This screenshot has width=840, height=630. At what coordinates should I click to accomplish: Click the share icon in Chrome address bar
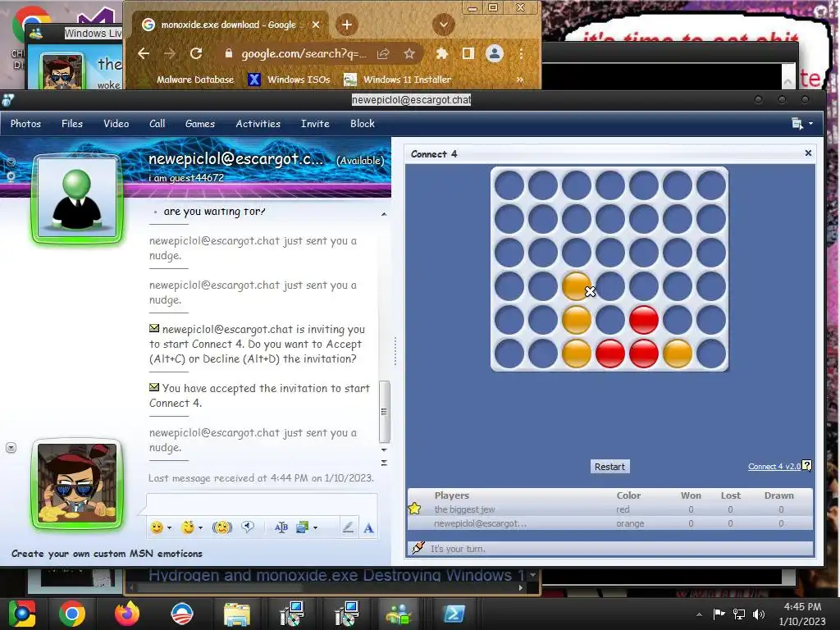pos(383,53)
